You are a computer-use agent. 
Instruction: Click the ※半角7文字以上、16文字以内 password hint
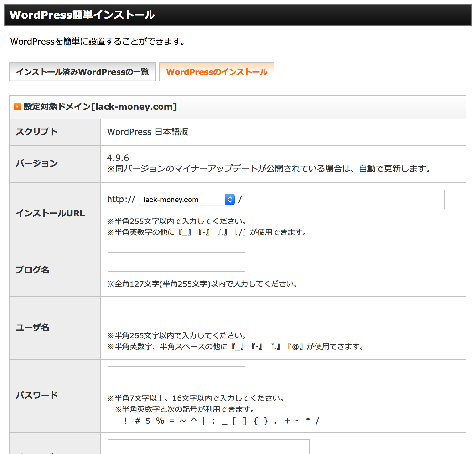point(196,398)
